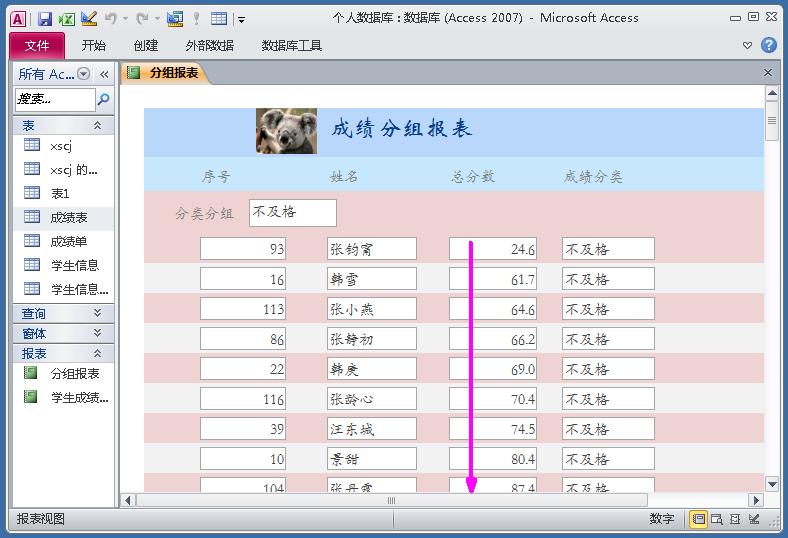Click the vertical scrollbar down arrow
Screen dimensions: 788x538
tap(772, 484)
